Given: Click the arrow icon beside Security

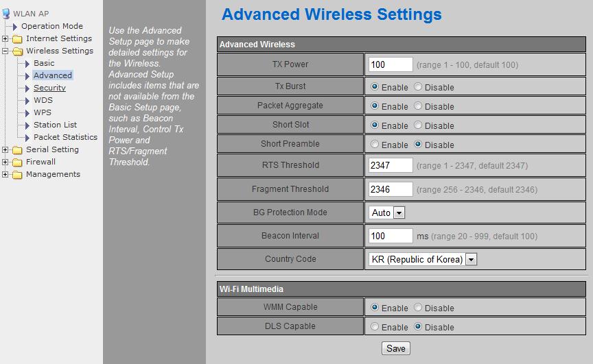Looking at the screenshot, I should 27,88.
